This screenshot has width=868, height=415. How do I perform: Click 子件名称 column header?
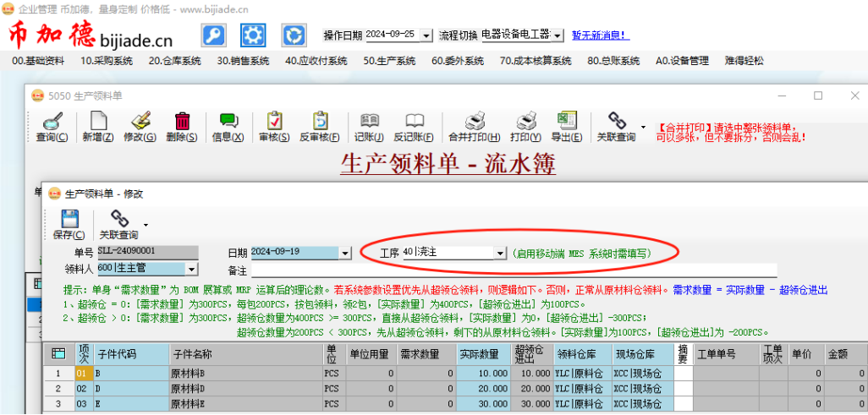click(246, 354)
